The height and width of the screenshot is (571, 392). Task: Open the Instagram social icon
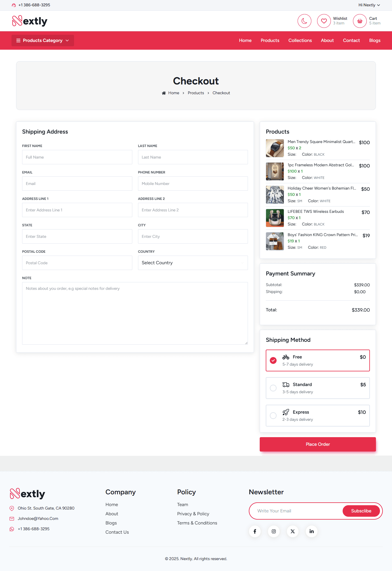tap(273, 531)
